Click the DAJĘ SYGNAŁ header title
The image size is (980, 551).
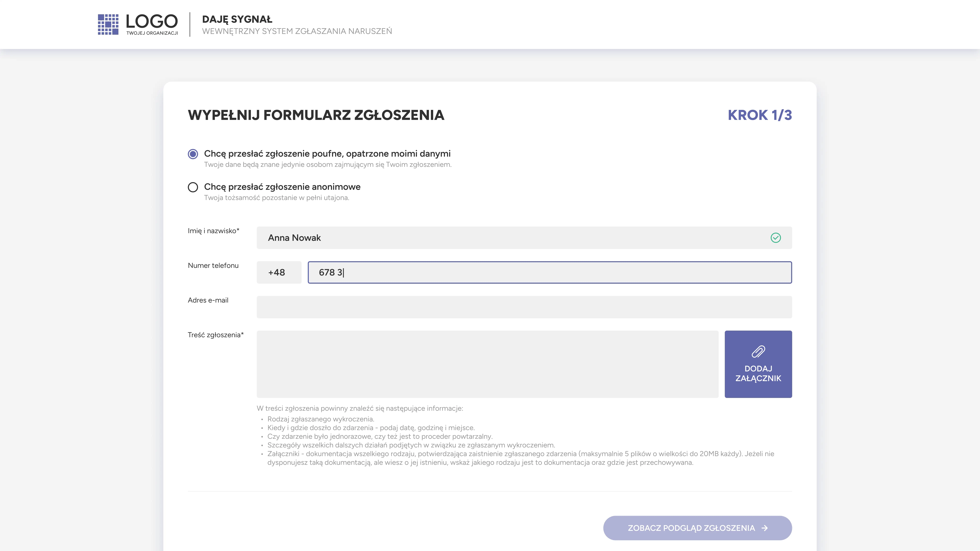(x=237, y=19)
